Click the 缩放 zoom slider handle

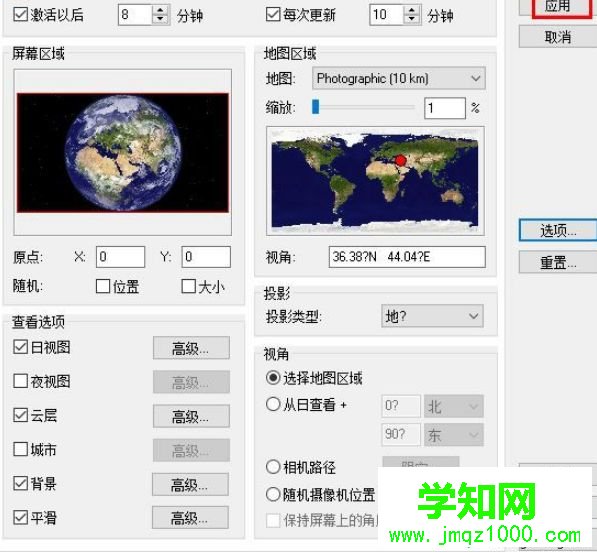tap(315, 107)
